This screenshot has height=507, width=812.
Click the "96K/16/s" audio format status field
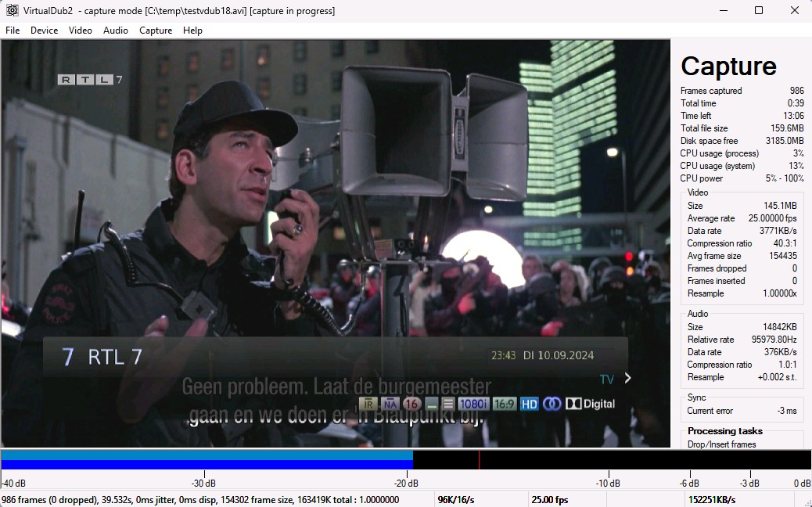coord(456,500)
